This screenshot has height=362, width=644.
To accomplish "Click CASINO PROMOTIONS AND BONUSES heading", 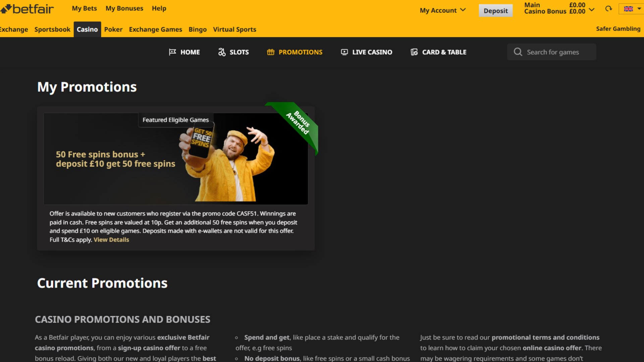I will click(122, 319).
